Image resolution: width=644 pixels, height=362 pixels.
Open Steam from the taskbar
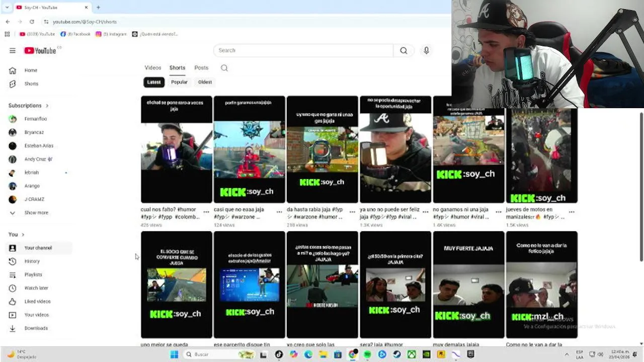pos(397,354)
